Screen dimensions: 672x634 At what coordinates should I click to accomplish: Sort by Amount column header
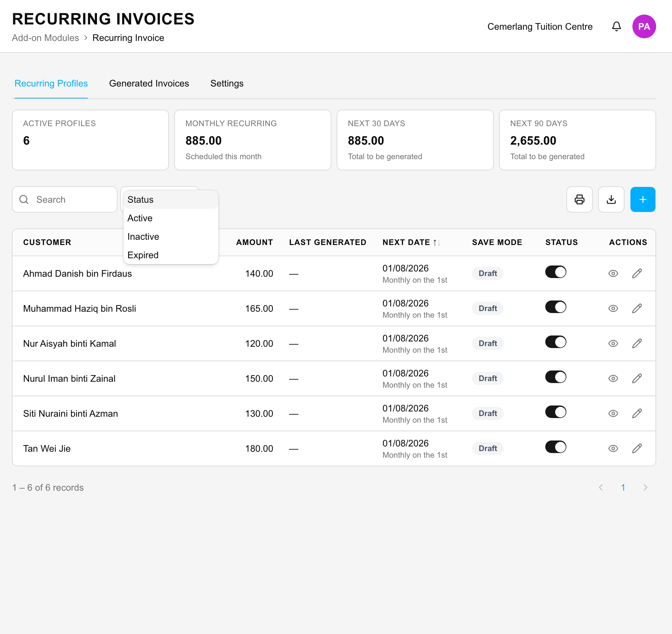pos(254,242)
